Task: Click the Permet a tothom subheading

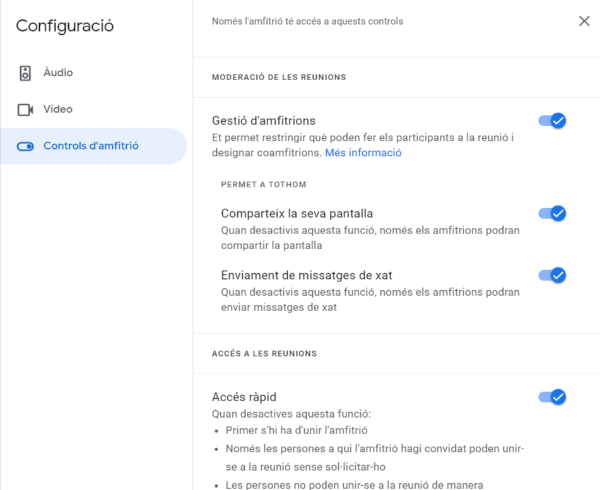Action: [264, 184]
